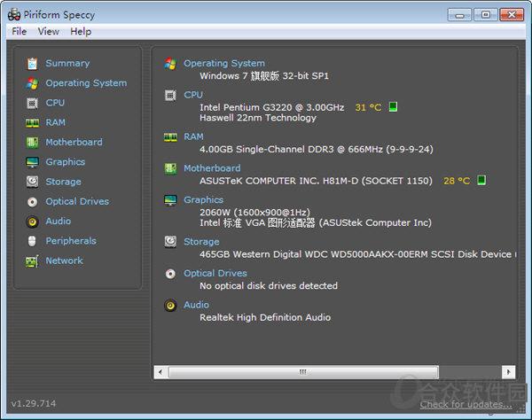Click the Optical Drives heading link in summary
The width and height of the screenshot is (532, 420).
(215, 273)
